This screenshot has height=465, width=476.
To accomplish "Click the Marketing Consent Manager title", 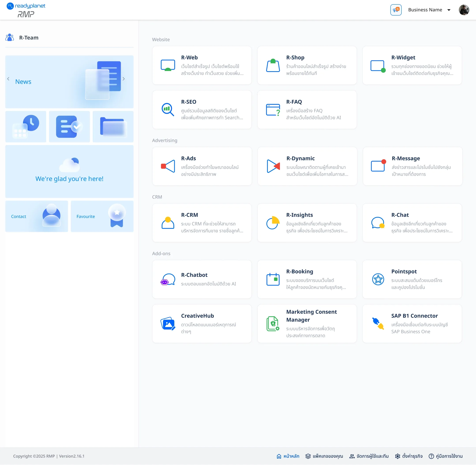I will click(311, 316).
